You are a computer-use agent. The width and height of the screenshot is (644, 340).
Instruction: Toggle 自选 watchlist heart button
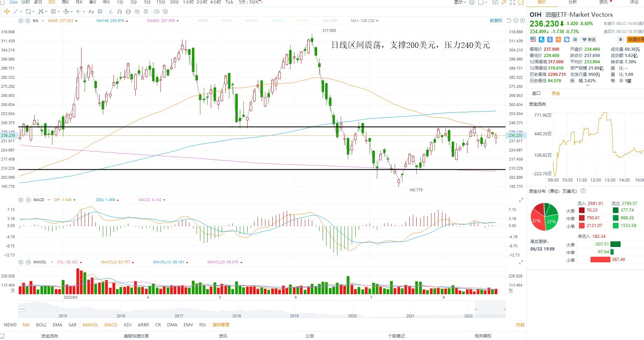[589, 40]
